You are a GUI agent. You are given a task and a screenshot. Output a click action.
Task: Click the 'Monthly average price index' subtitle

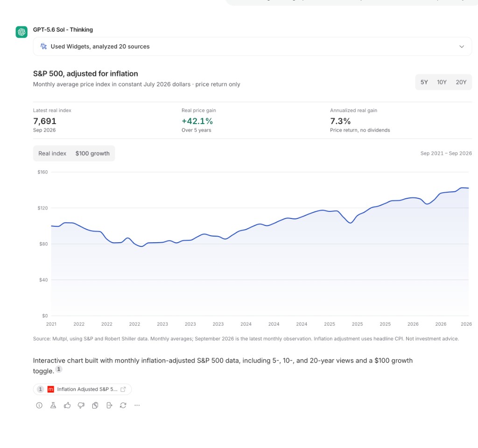[x=137, y=84]
